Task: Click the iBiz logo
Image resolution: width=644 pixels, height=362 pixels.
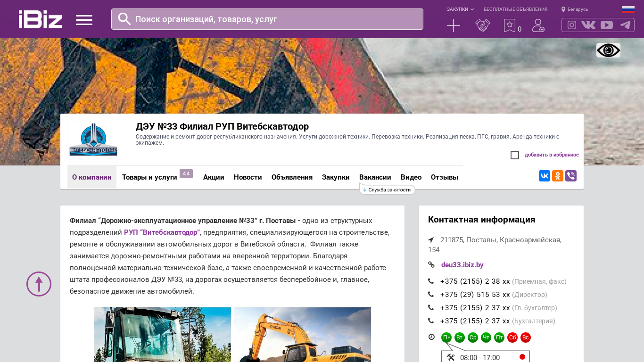Action: point(40,19)
